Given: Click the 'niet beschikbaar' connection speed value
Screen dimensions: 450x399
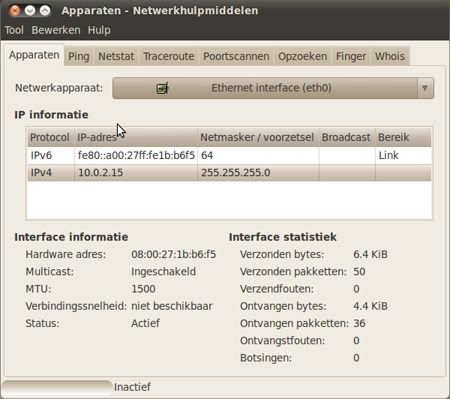Looking at the screenshot, I should (x=172, y=306).
